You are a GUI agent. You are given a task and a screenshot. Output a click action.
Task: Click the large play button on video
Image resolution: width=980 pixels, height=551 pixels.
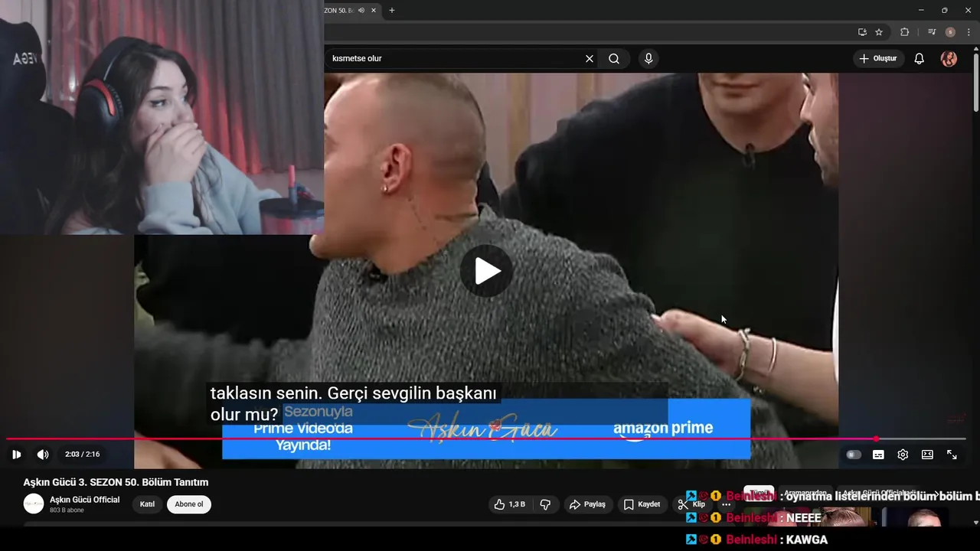[x=486, y=271]
